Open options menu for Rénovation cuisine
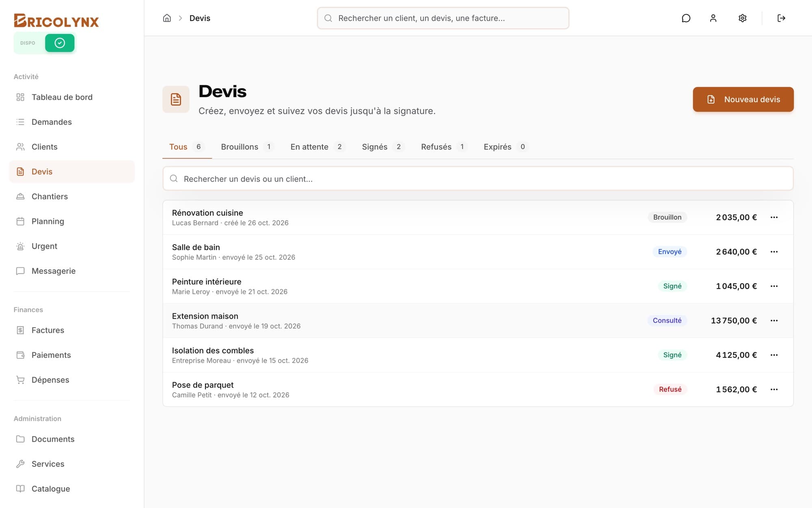812x508 pixels. click(x=774, y=217)
